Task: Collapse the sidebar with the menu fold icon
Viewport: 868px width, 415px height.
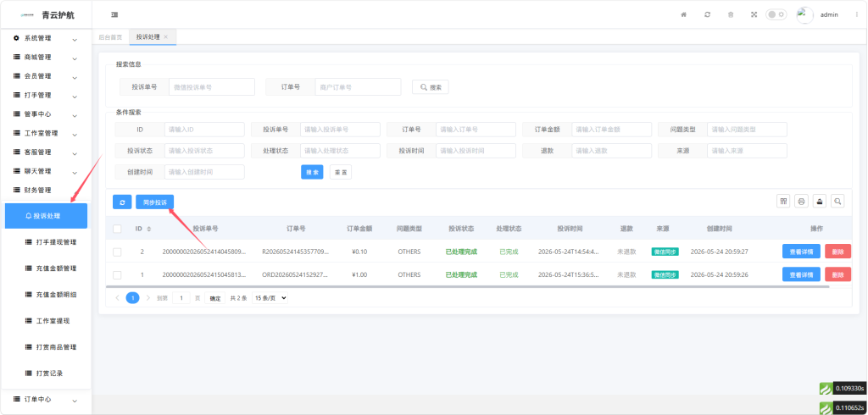Action: pyautogui.click(x=114, y=15)
